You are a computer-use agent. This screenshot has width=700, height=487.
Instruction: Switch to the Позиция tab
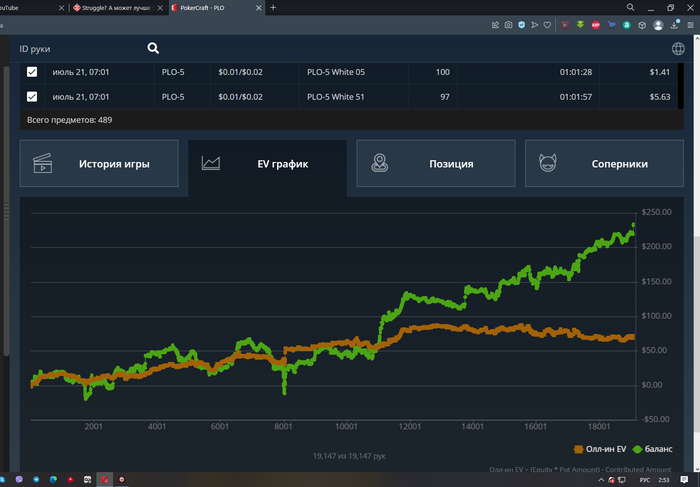pos(436,163)
